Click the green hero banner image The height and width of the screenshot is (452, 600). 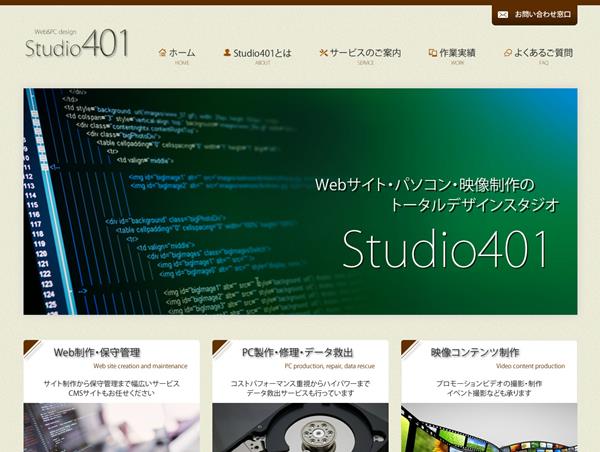pyautogui.click(x=300, y=202)
